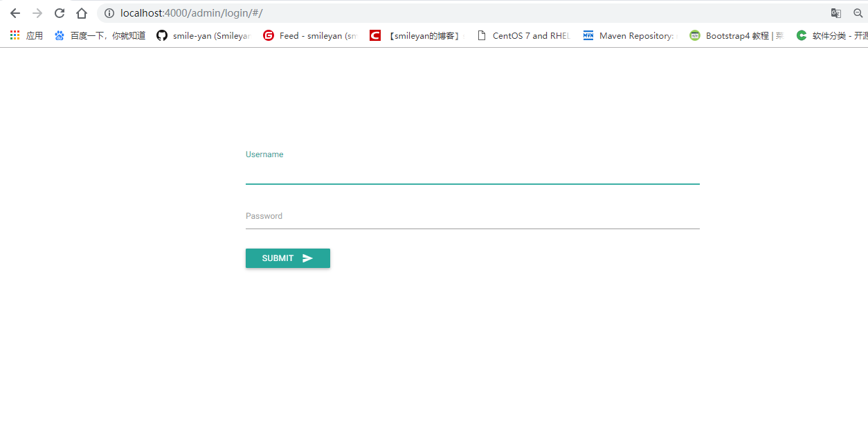
Task: Open the Feed - smileyan bookmark icon
Action: coord(268,35)
